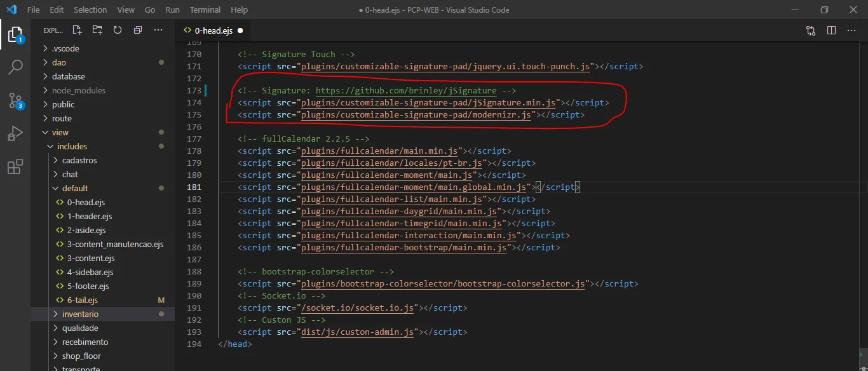Open the jSignature GitHub link in comment
The height and width of the screenshot is (371, 868).
click(x=406, y=91)
